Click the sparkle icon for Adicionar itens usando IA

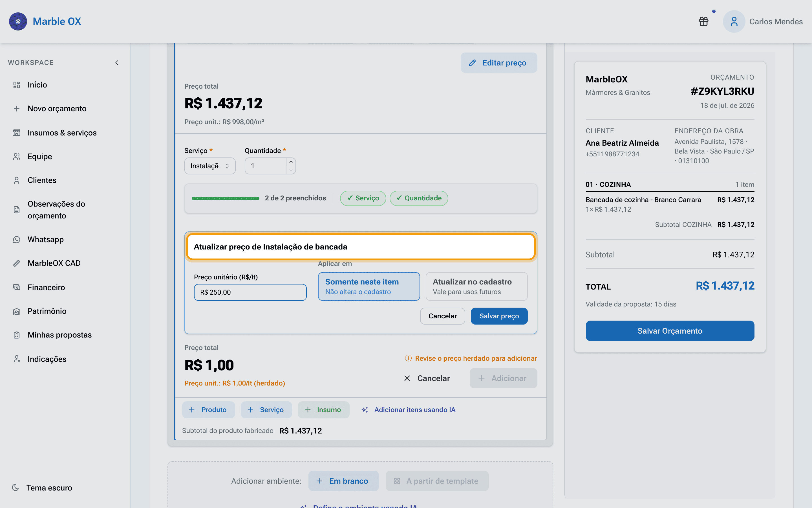365,410
